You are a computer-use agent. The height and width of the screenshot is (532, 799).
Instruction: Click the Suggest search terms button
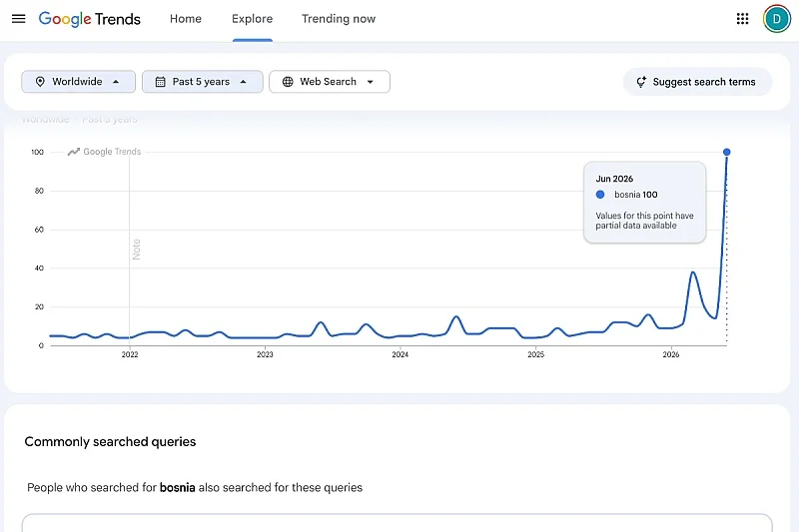(x=697, y=82)
